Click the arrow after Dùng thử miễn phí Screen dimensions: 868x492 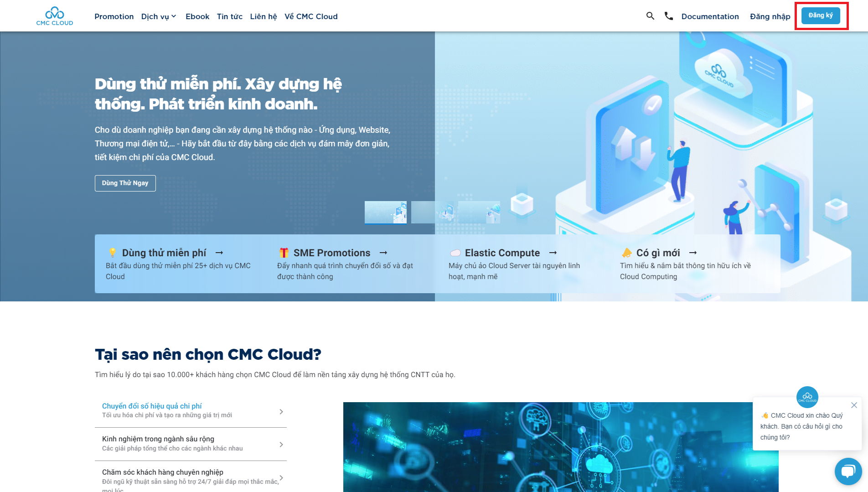tap(219, 253)
